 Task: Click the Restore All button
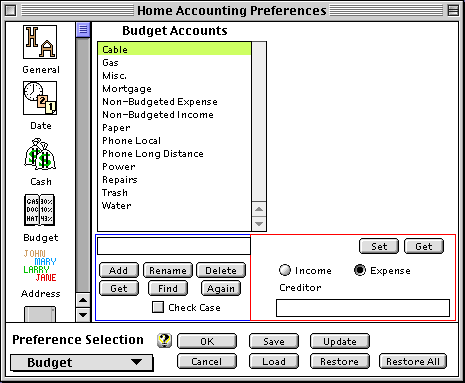coord(413,361)
